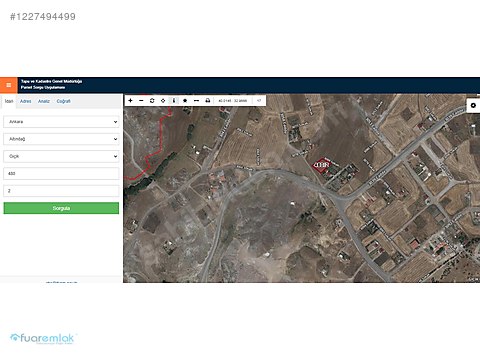Click the print map icon
The height and width of the screenshot is (360, 480).
coord(208,100)
